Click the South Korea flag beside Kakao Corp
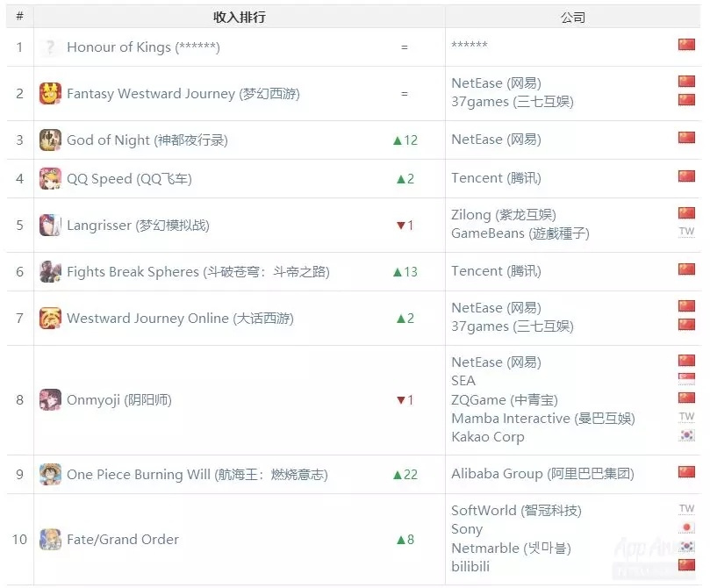Screen dimensions: 710x588 [686, 436]
